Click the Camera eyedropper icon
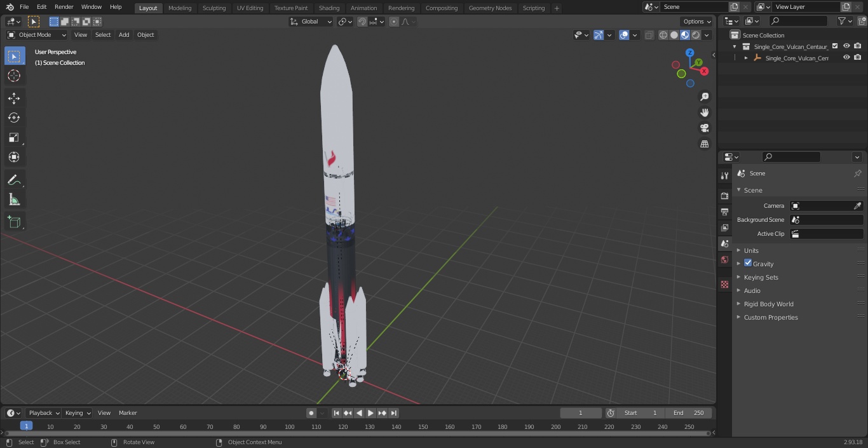The width and height of the screenshot is (868, 448). 857,206
